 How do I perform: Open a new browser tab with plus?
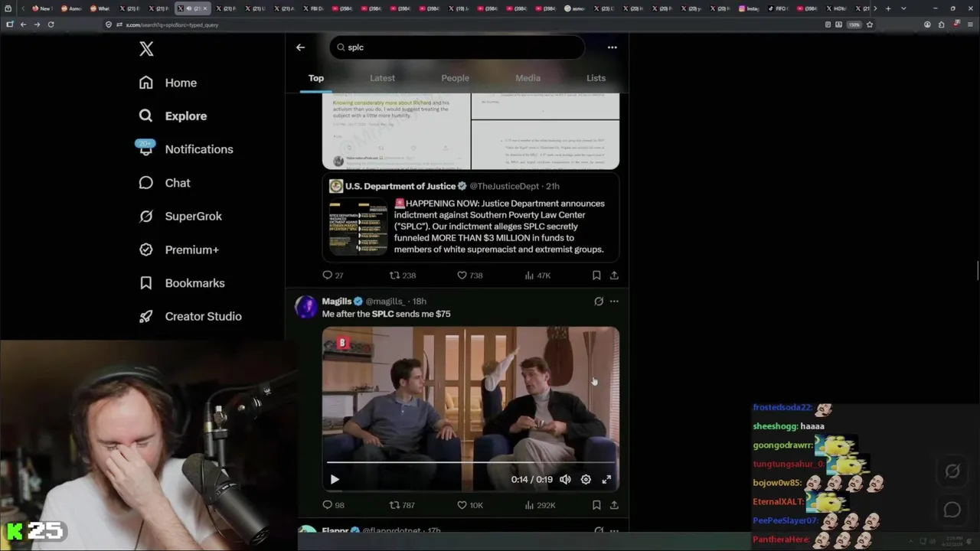pos(888,8)
